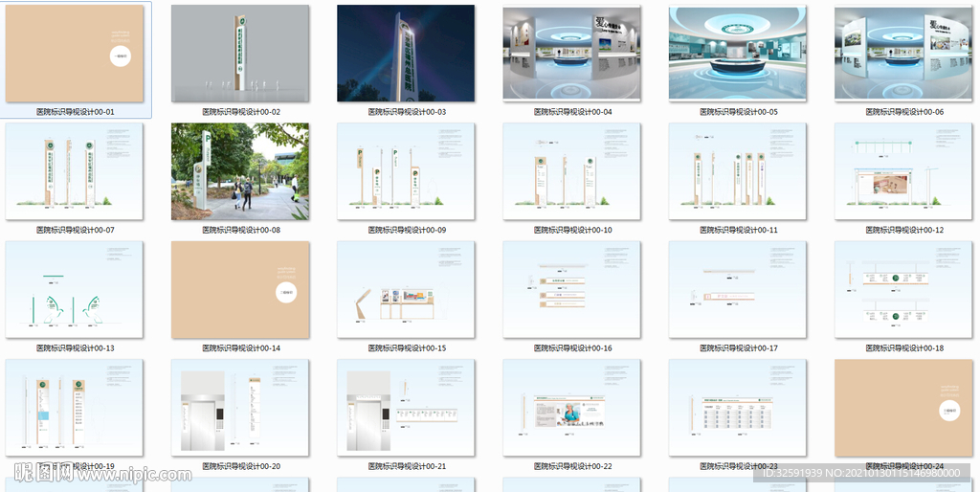Viewport: 980px width, 492px height.
Task: Select the beige cover thumbnail 医院标识导视设计00-01
Action: 75,54
